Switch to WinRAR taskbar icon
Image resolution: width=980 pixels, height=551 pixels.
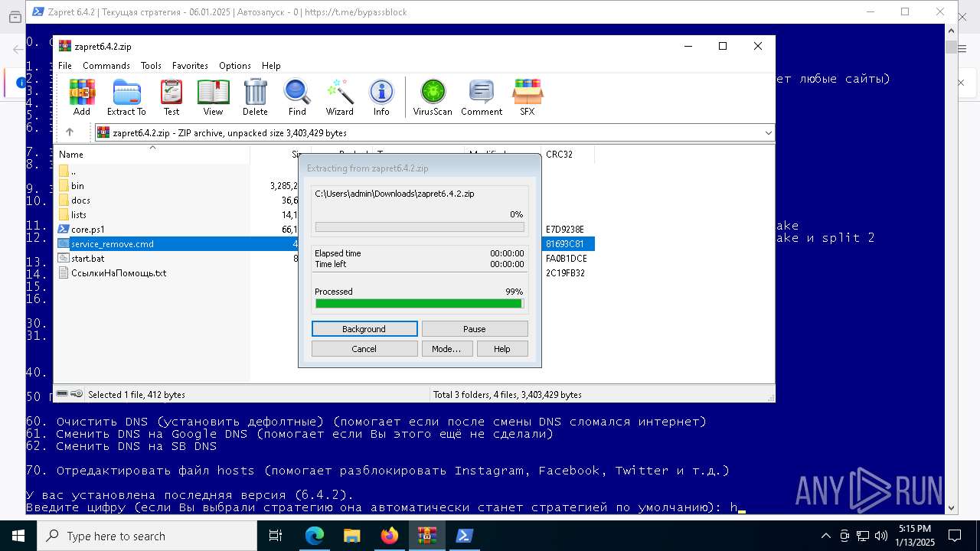click(x=427, y=536)
